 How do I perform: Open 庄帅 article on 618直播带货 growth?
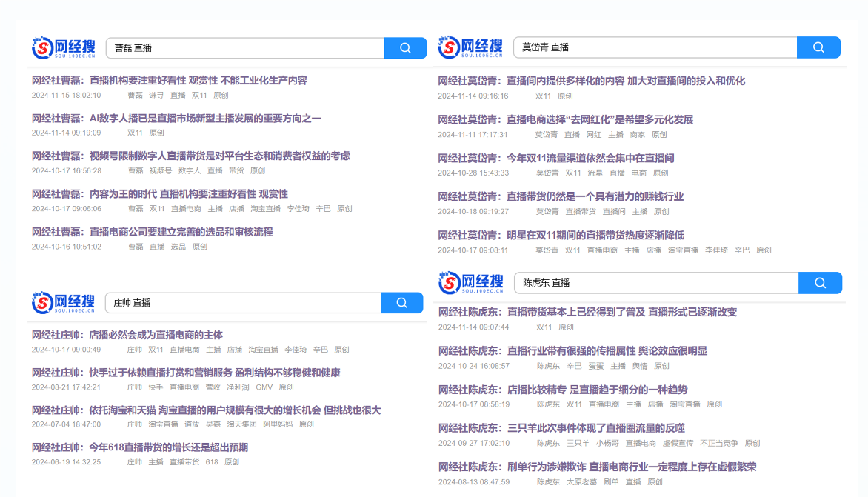point(139,447)
